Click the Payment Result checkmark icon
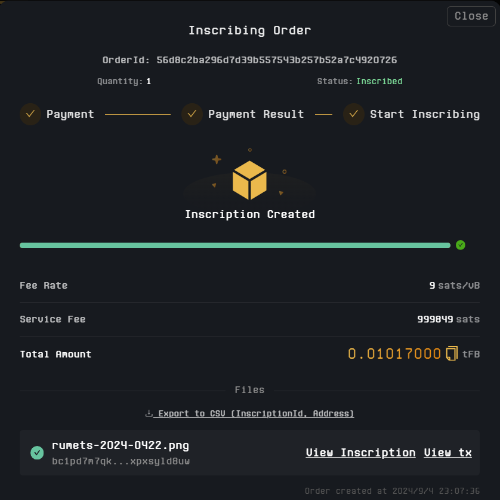Screen dimensions: 500x500 (x=192, y=114)
